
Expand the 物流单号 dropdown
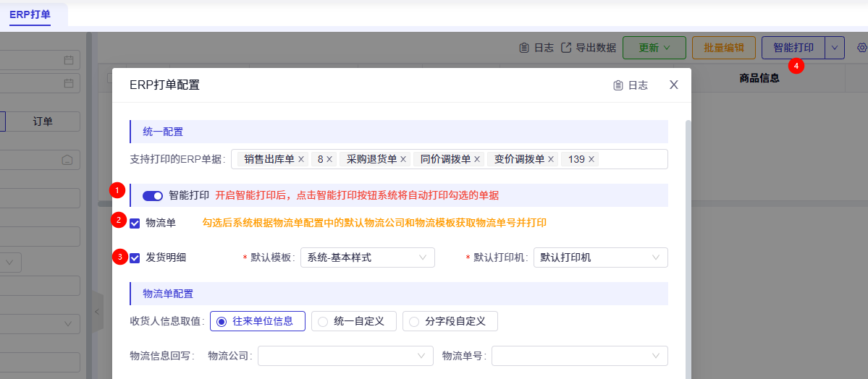tap(580, 356)
